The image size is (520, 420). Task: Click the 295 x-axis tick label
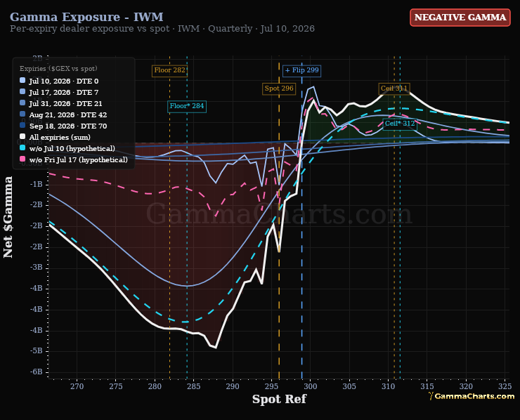(272, 386)
